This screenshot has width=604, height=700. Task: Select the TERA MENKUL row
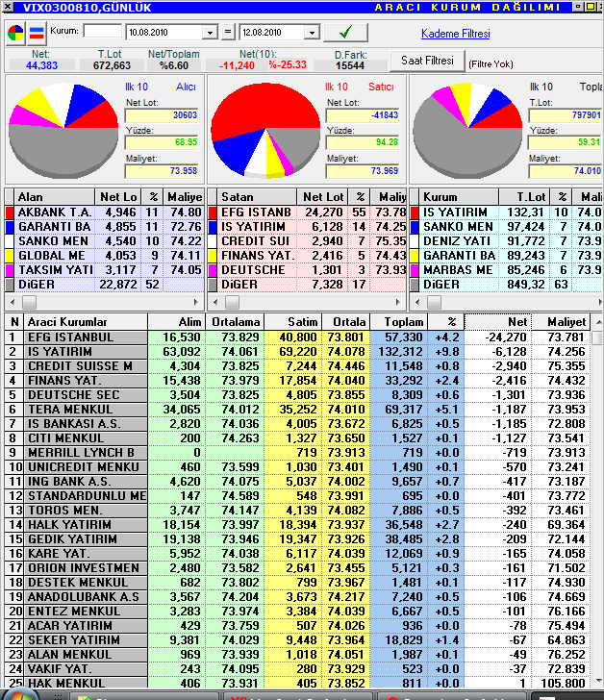[298, 410]
